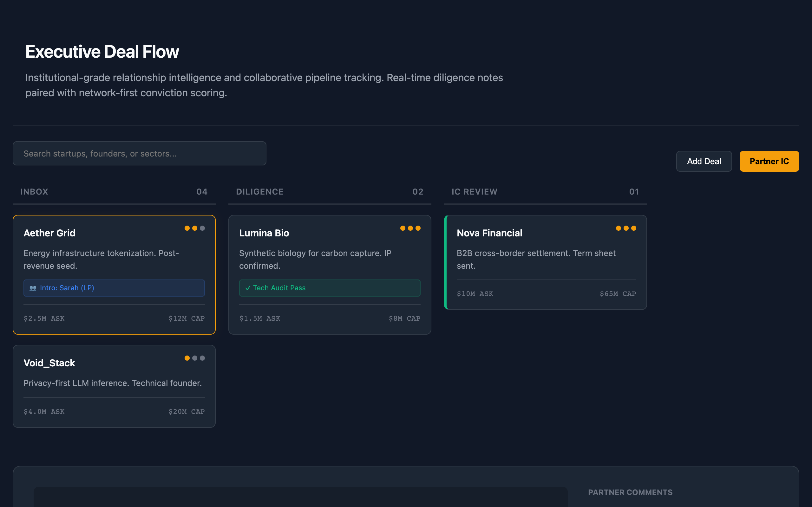Click the people icon in Sarah intro badge

pyautogui.click(x=33, y=288)
